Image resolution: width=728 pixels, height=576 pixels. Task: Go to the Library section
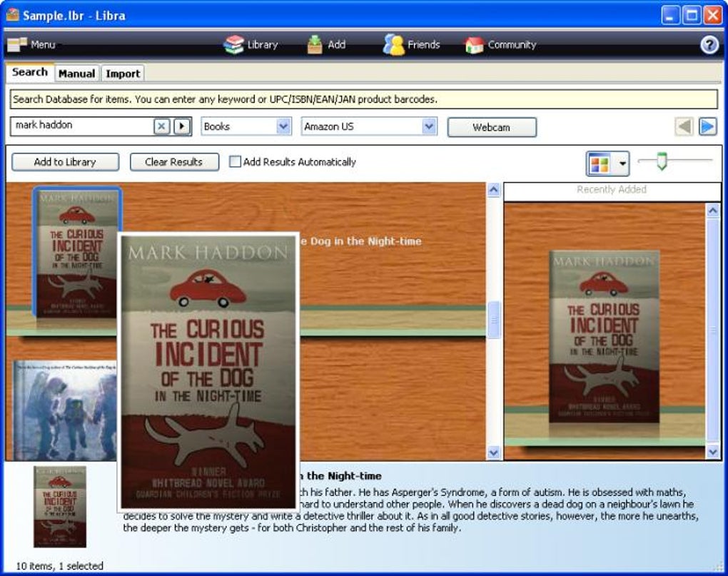pos(251,44)
